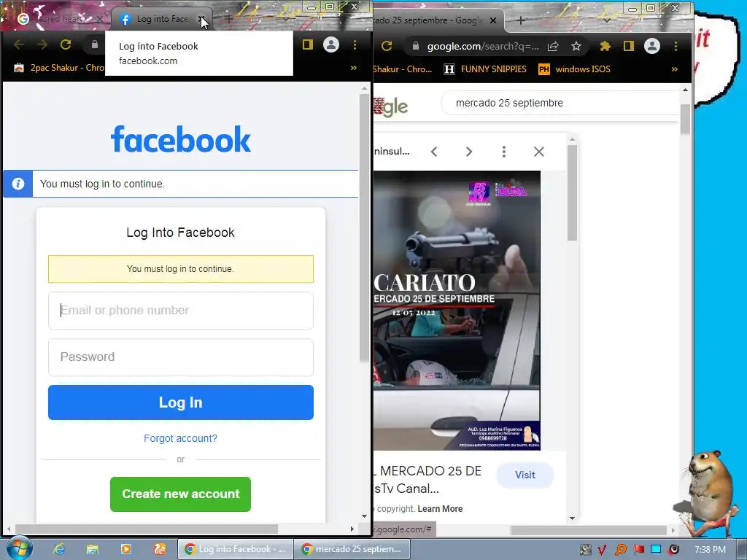This screenshot has width=747, height=560.
Task: Click the Facebook logo
Action: click(181, 139)
